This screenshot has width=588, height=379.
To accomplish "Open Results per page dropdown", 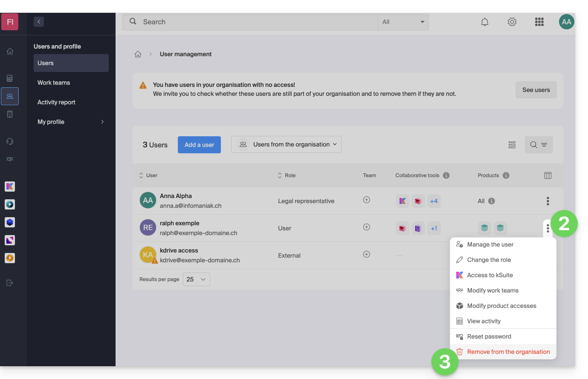I will (196, 279).
